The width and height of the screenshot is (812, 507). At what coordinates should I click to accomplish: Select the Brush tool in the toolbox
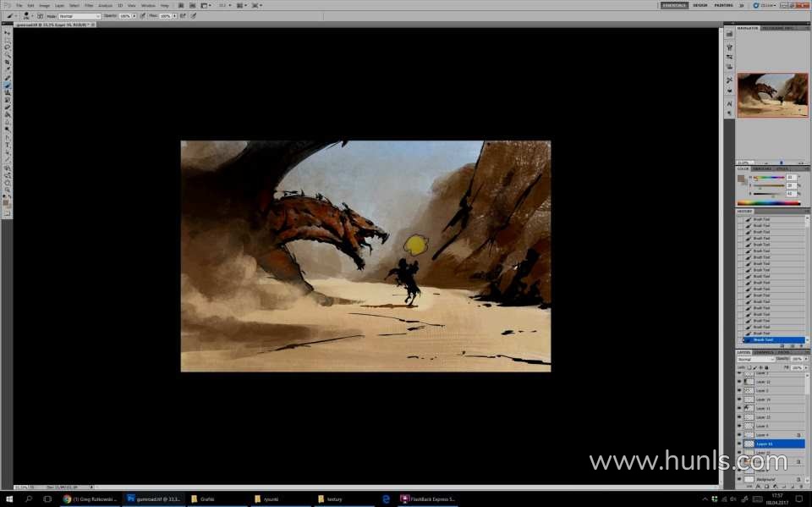pos(8,85)
